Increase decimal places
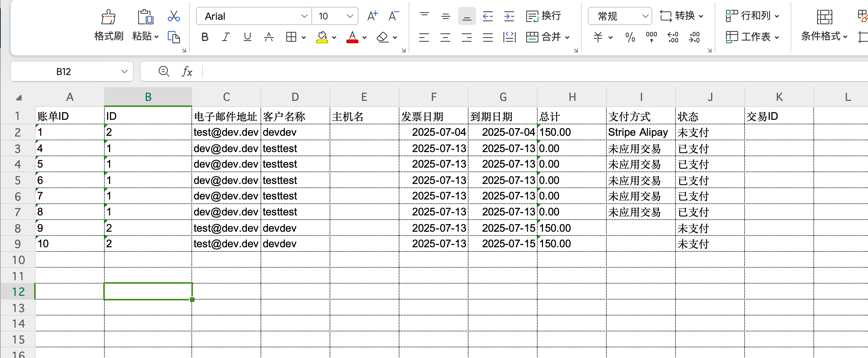Screen dimensions: 868x358 click(x=672, y=37)
